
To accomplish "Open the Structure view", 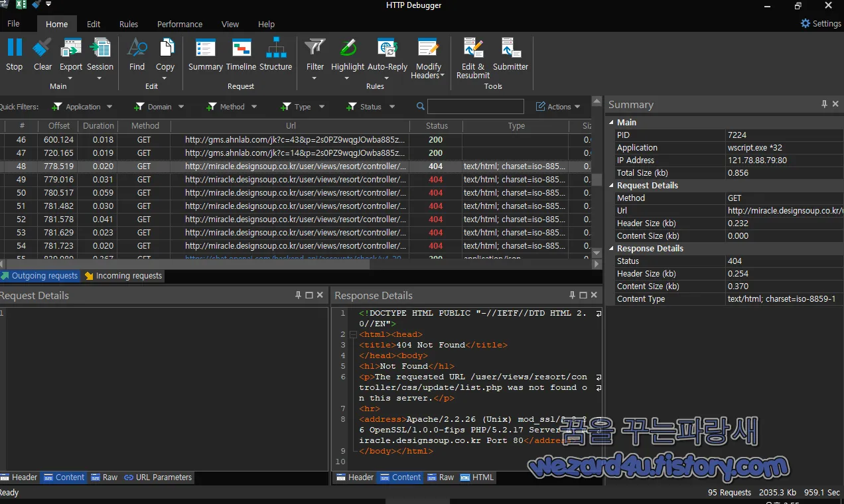I will pyautogui.click(x=276, y=53).
